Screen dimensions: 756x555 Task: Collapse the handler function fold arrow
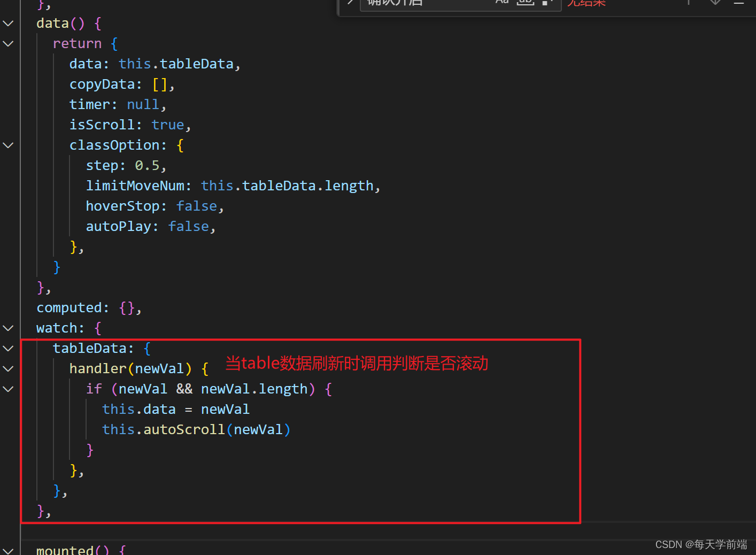tap(8, 368)
